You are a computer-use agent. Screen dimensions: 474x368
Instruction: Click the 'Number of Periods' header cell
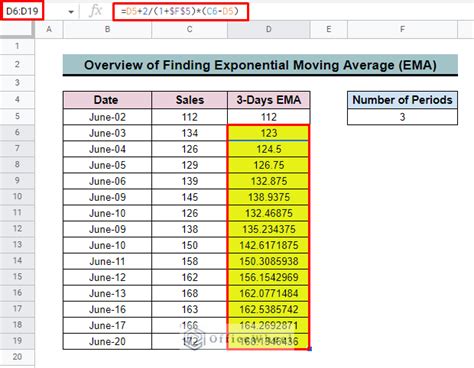point(402,100)
